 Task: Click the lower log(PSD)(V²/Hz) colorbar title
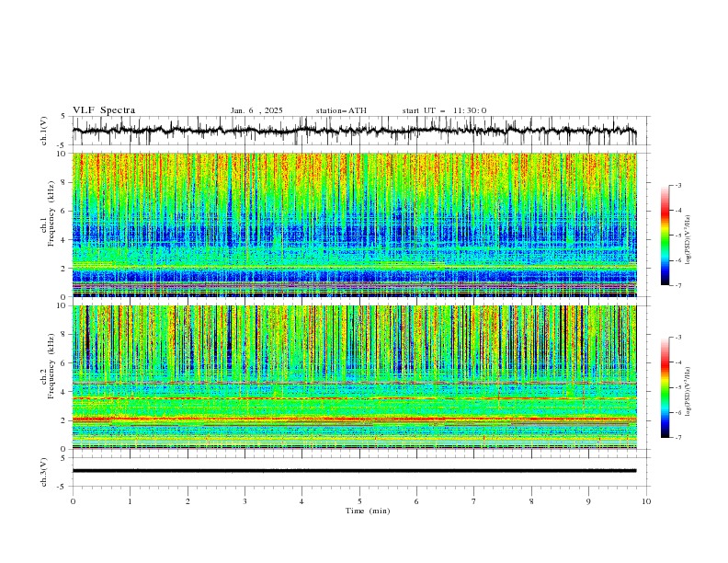click(688, 391)
